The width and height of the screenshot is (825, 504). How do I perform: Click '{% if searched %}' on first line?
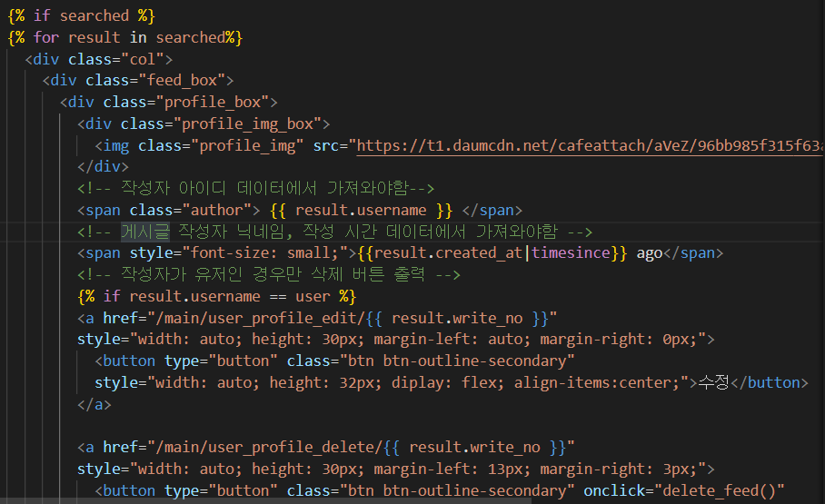click(x=82, y=15)
